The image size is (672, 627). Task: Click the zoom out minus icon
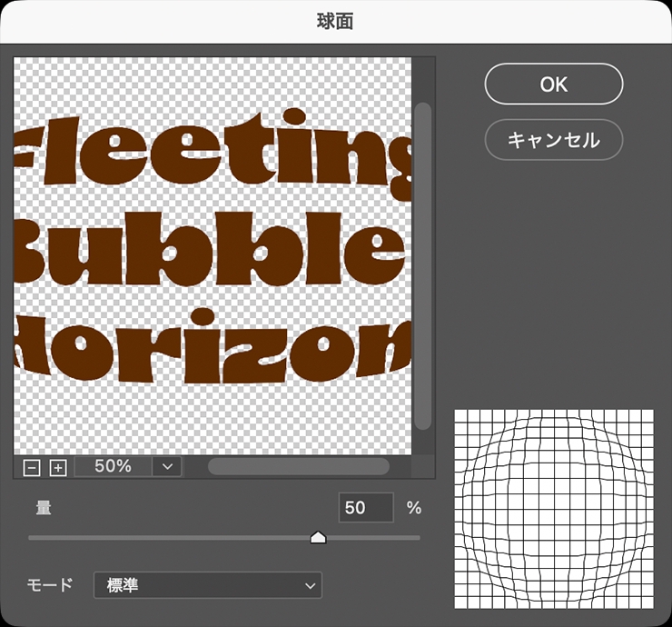click(x=32, y=467)
